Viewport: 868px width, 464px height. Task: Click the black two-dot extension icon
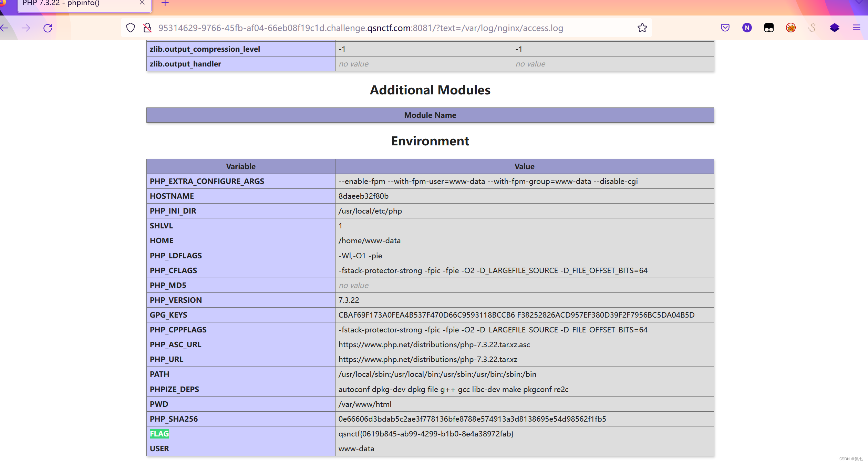(x=769, y=28)
